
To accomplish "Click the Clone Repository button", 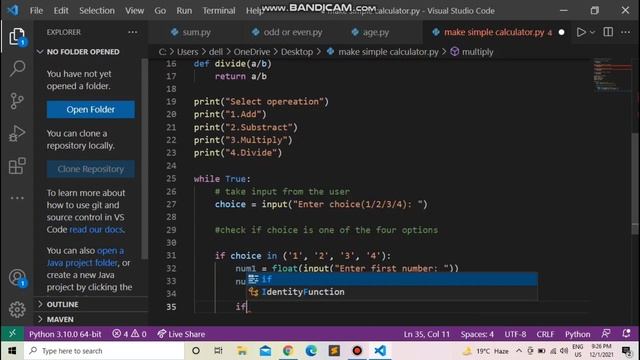I will (x=91, y=169).
